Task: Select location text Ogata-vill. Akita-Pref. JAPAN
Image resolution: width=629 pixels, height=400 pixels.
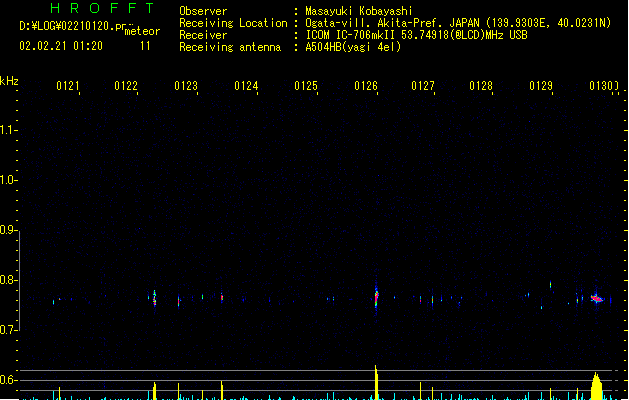Action: click(392, 23)
